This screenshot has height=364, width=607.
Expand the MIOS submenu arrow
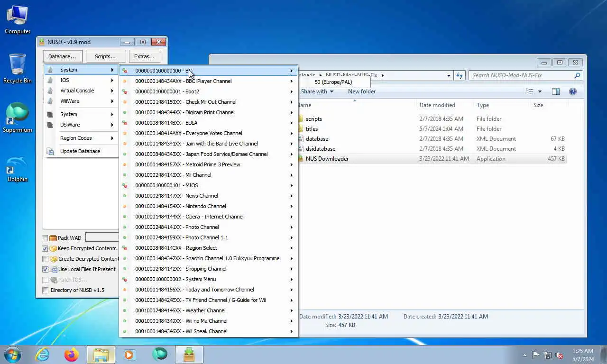click(x=292, y=185)
